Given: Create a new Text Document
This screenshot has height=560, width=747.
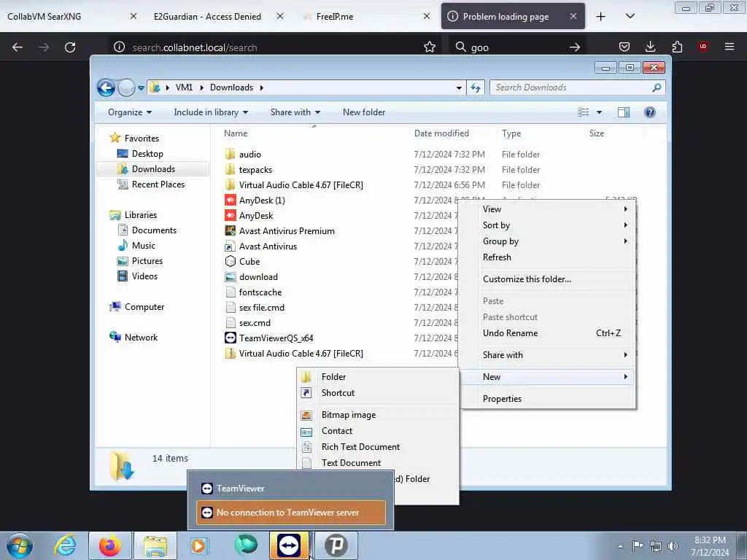Looking at the screenshot, I should (x=377, y=463).
